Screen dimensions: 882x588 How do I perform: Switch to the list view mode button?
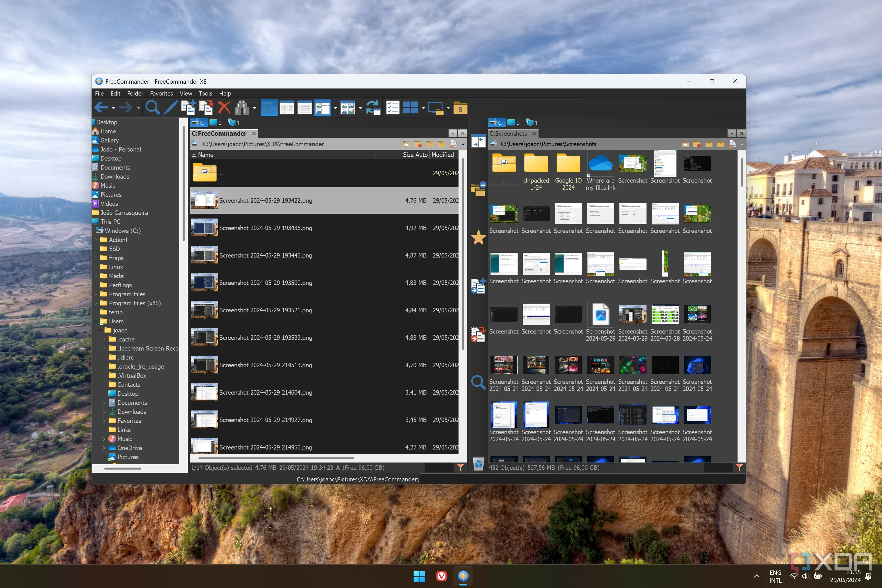(287, 108)
